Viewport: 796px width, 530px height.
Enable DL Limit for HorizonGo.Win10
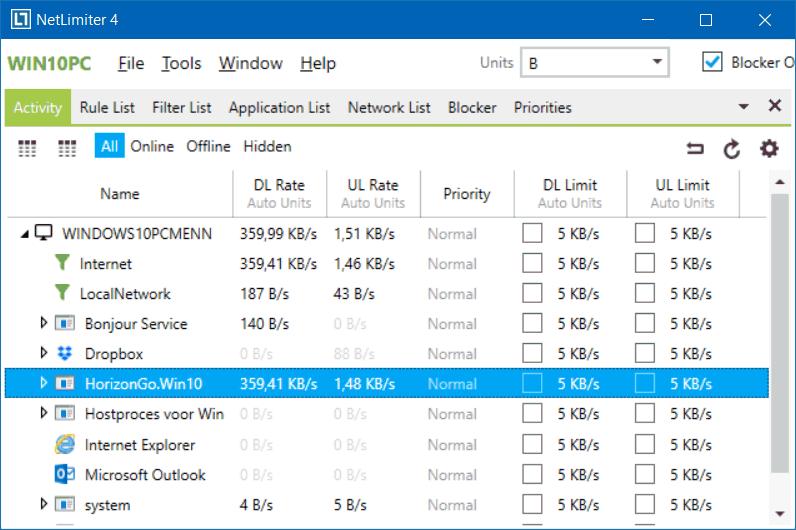(532, 383)
